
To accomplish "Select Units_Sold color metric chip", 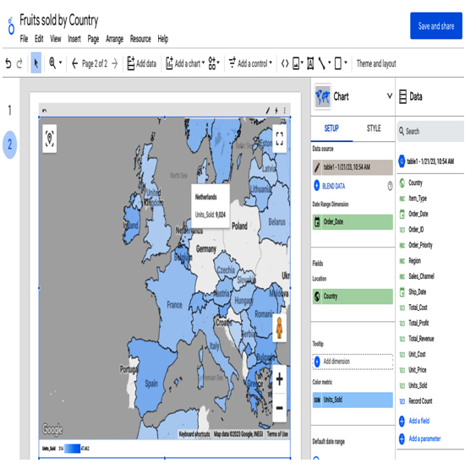I will point(353,400).
